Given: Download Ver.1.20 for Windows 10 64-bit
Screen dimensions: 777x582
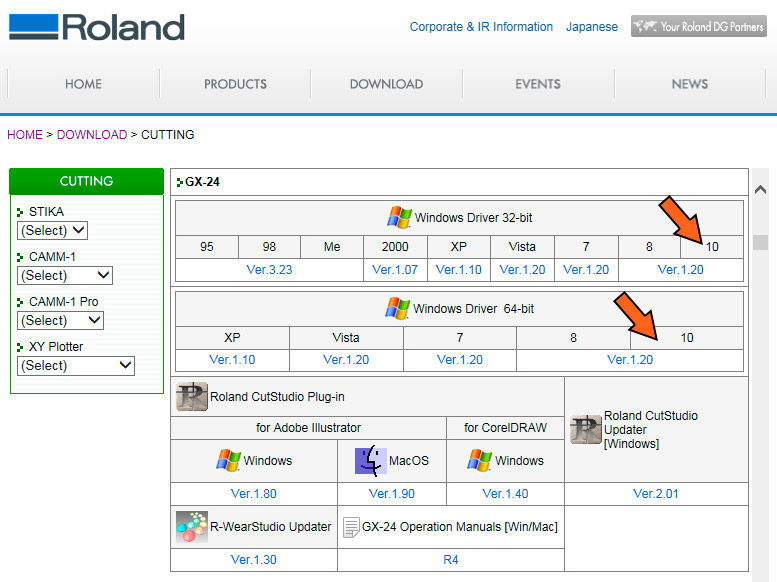Looking at the screenshot, I should click(630, 360).
